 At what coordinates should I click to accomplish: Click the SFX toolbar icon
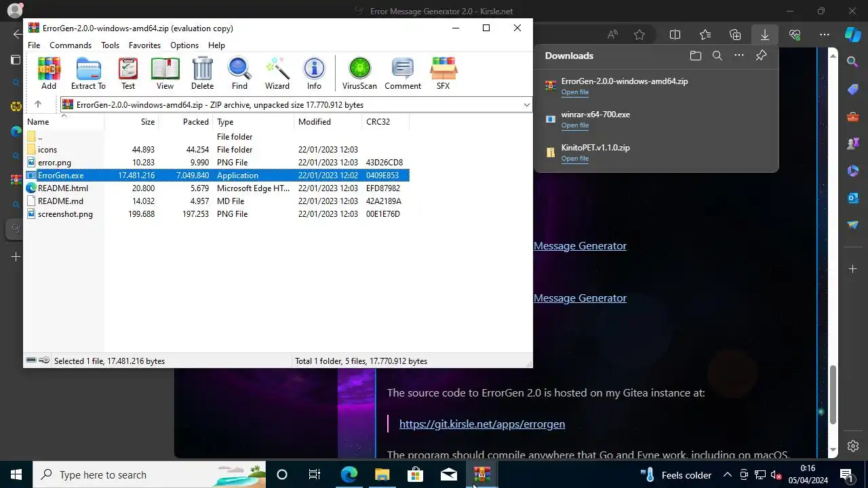443,73
